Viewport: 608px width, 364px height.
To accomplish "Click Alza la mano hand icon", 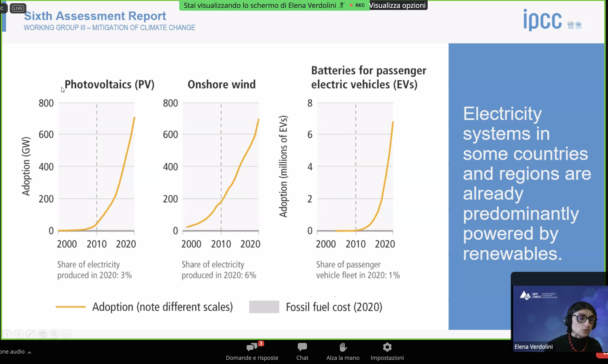I will click(x=343, y=347).
